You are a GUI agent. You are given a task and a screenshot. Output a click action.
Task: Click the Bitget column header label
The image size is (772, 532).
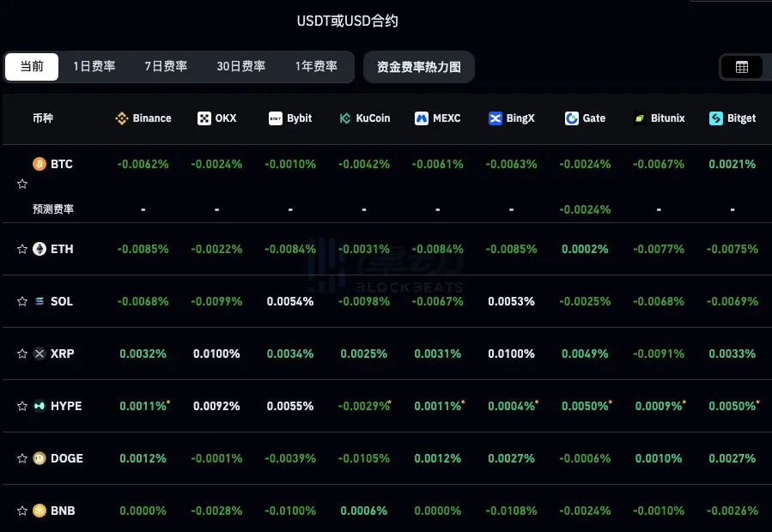coord(741,118)
